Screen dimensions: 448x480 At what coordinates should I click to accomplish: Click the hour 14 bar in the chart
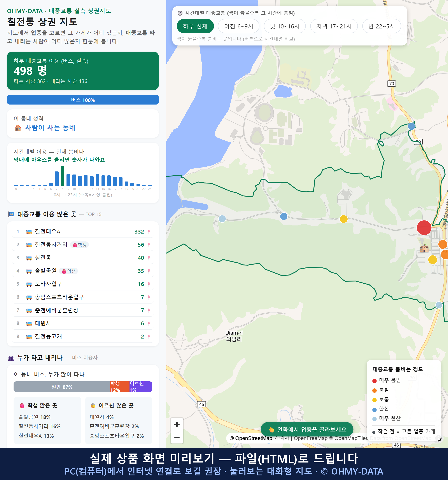click(x=98, y=180)
